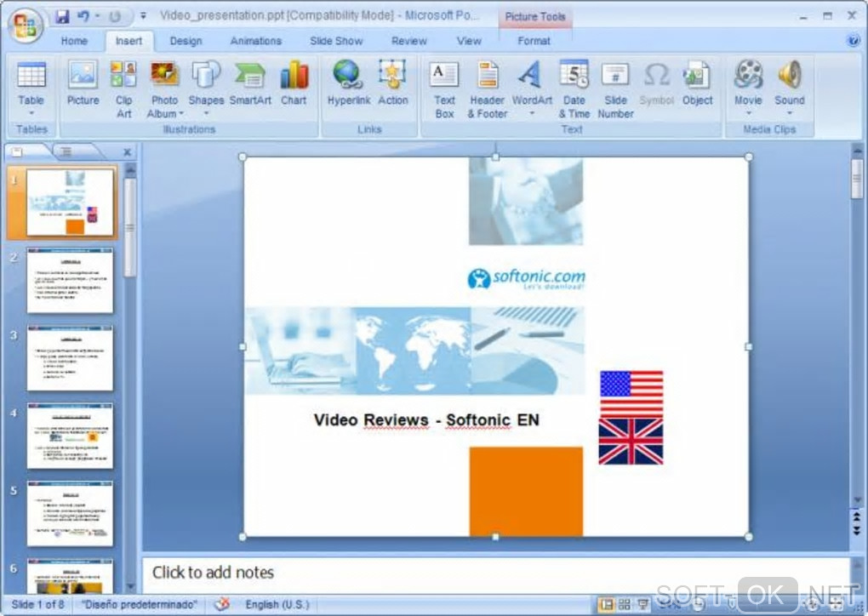
Task: Open the Undo history dropdown arrow
Action: pos(97,16)
